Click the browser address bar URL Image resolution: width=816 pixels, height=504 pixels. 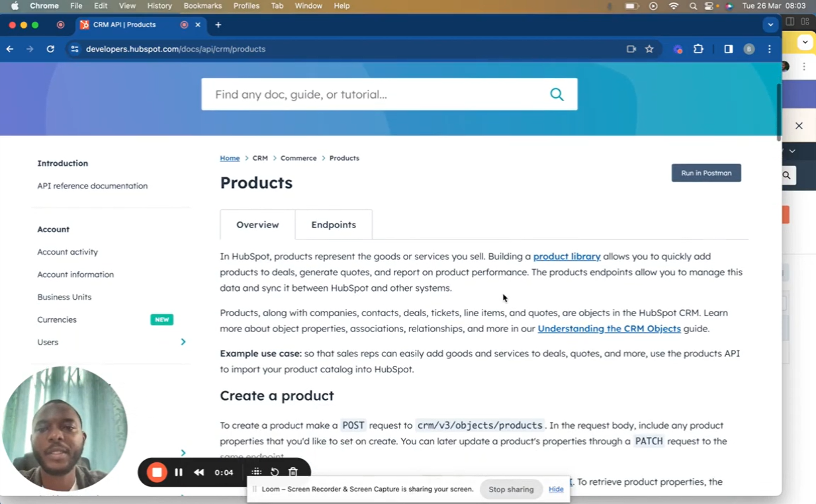click(x=176, y=49)
